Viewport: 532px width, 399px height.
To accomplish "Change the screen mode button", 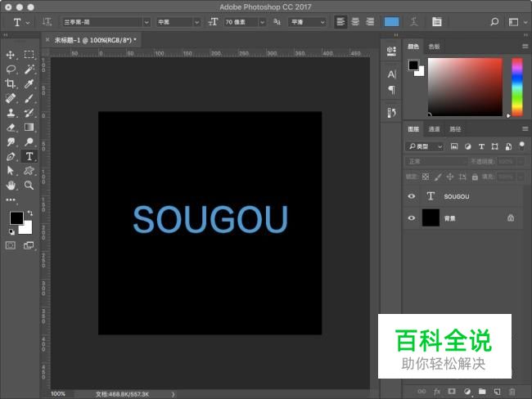I will click(29, 245).
